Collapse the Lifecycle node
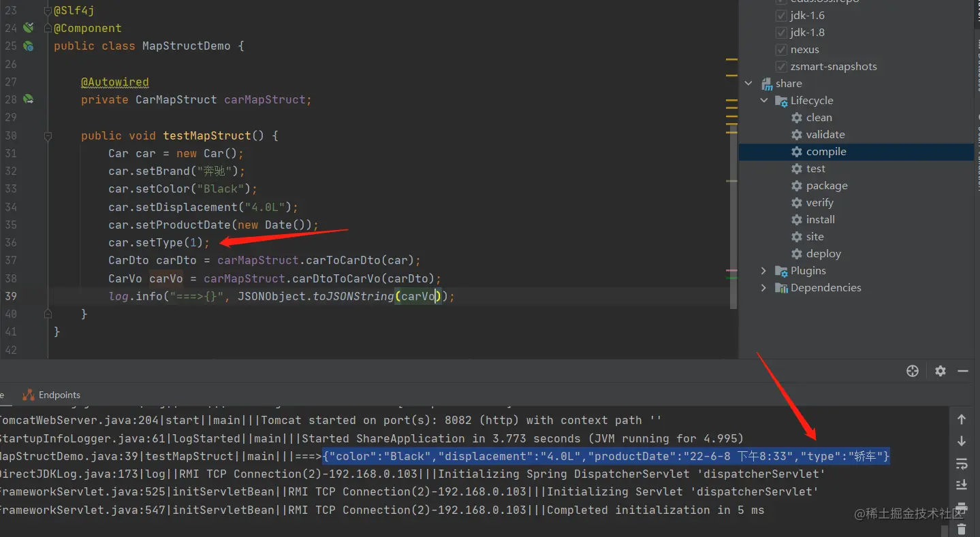Viewport: 980px width, 537px height. pyautogui.click(x=764, y=101)
